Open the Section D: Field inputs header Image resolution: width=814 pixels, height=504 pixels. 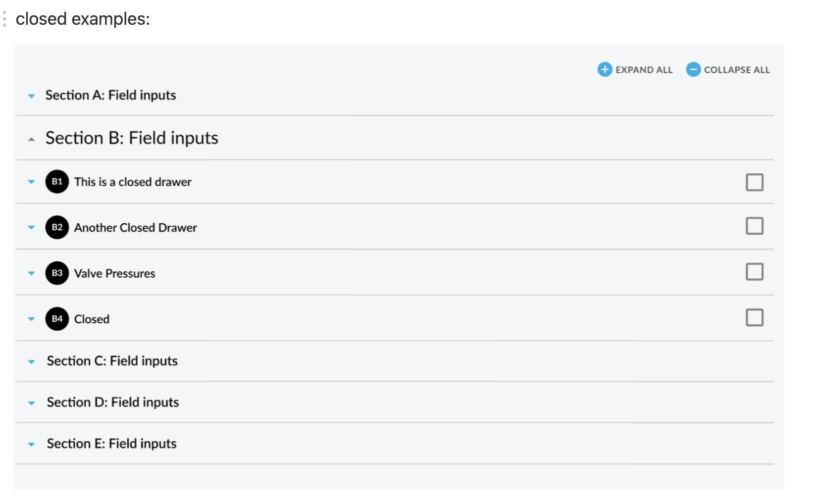pyautogui.click(x=113, y=403)
